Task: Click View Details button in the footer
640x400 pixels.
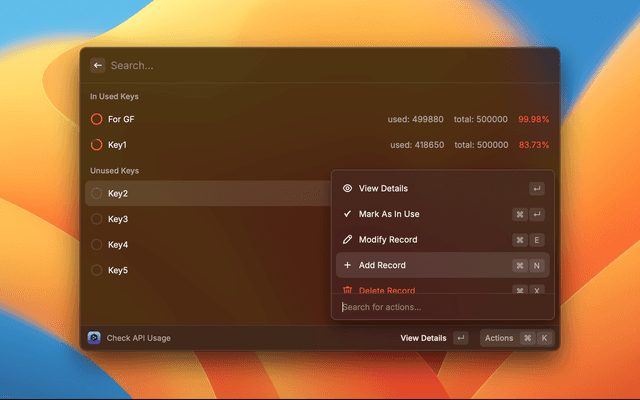Action: 423,338
